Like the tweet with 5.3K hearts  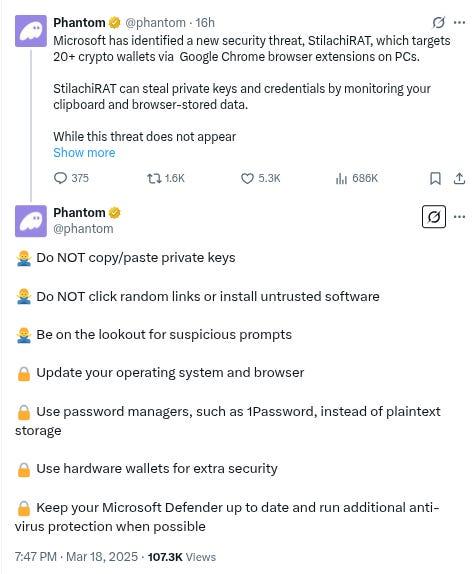[x=247, y=178]
